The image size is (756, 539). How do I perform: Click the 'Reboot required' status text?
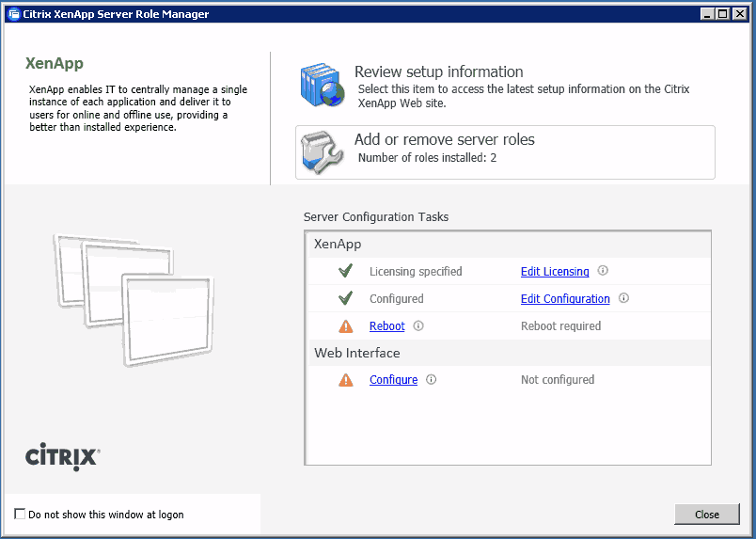tap(560, 325)
